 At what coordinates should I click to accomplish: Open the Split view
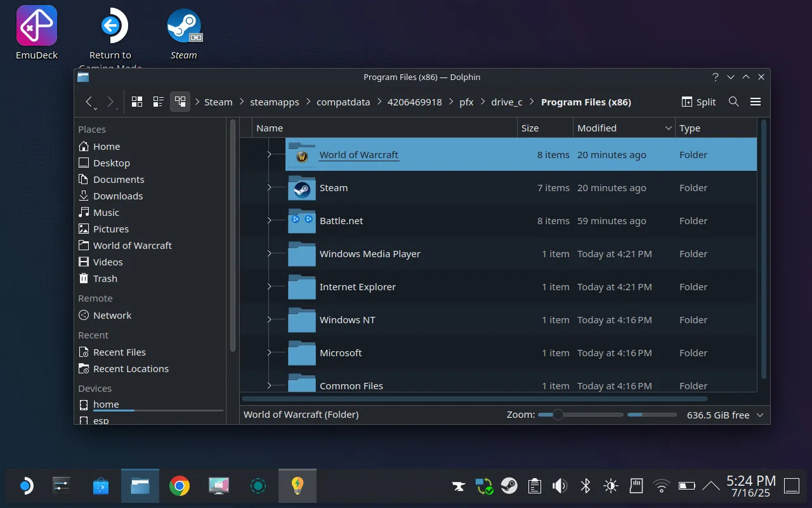click(698, 102)
